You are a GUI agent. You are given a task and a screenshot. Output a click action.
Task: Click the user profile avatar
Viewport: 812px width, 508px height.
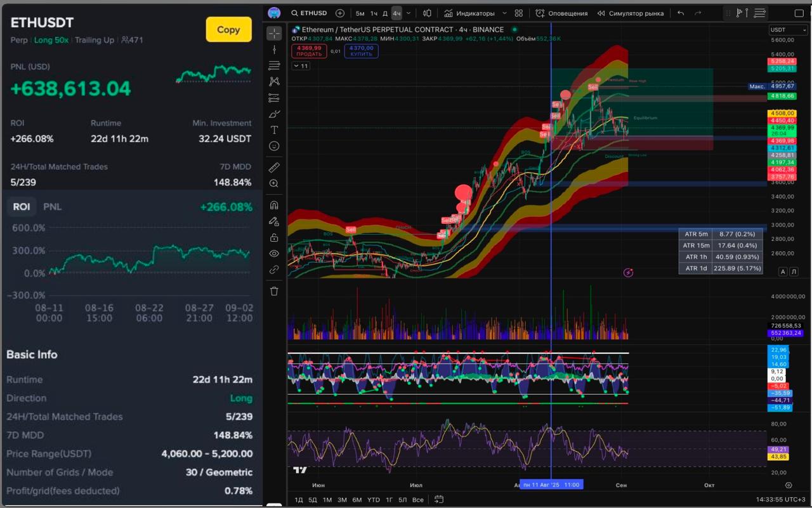click(274, 13)
